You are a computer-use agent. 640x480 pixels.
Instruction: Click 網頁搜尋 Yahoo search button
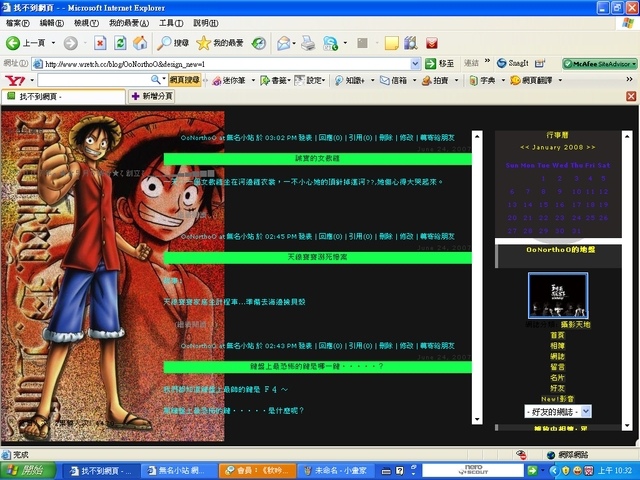point(185,80)
